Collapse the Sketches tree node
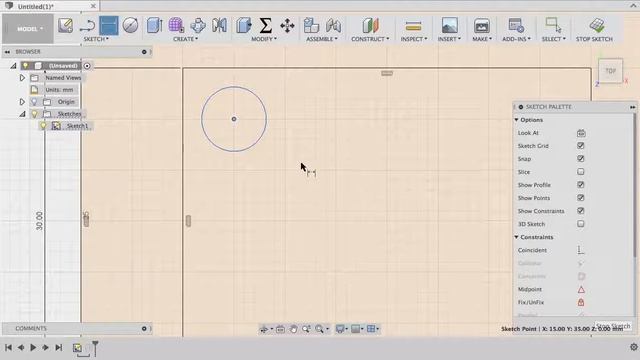The width and height of the screenshot is (640, 360). (22, 114)
